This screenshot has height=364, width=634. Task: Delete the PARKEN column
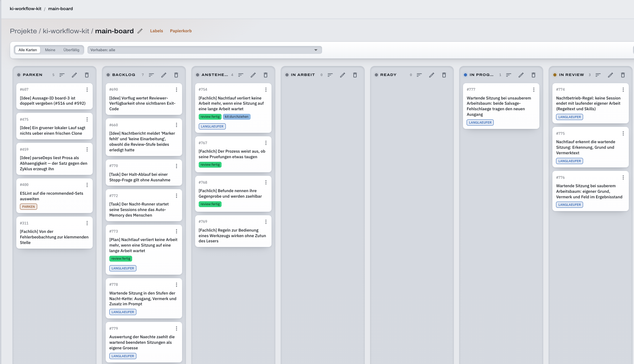point(87,75)
